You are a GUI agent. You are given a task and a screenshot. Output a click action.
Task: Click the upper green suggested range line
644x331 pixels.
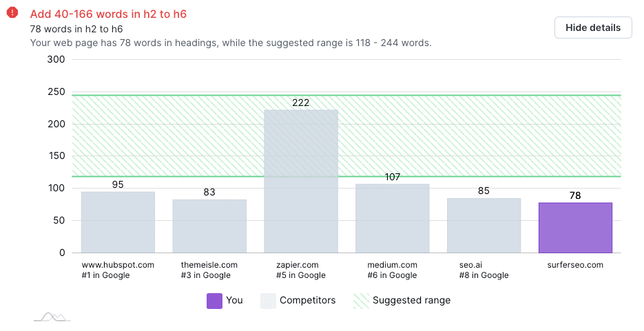click(x=346, y=96)
